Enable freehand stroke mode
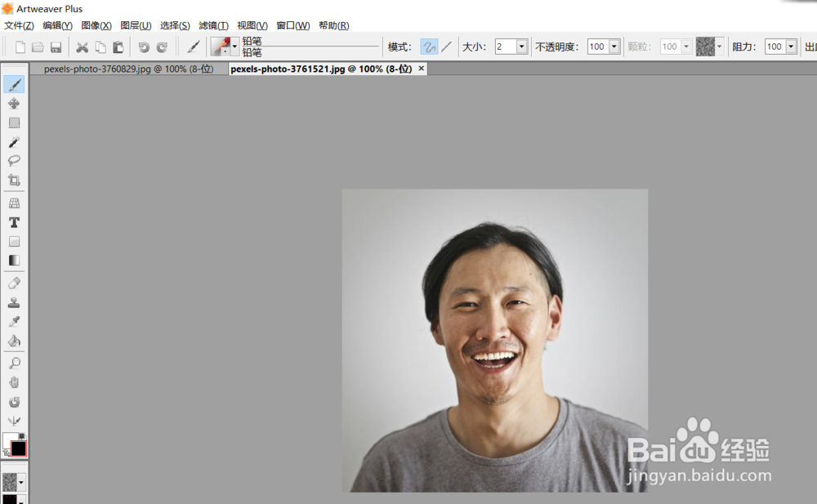Viewport: 817px width, 504px height. pos(429,47)
